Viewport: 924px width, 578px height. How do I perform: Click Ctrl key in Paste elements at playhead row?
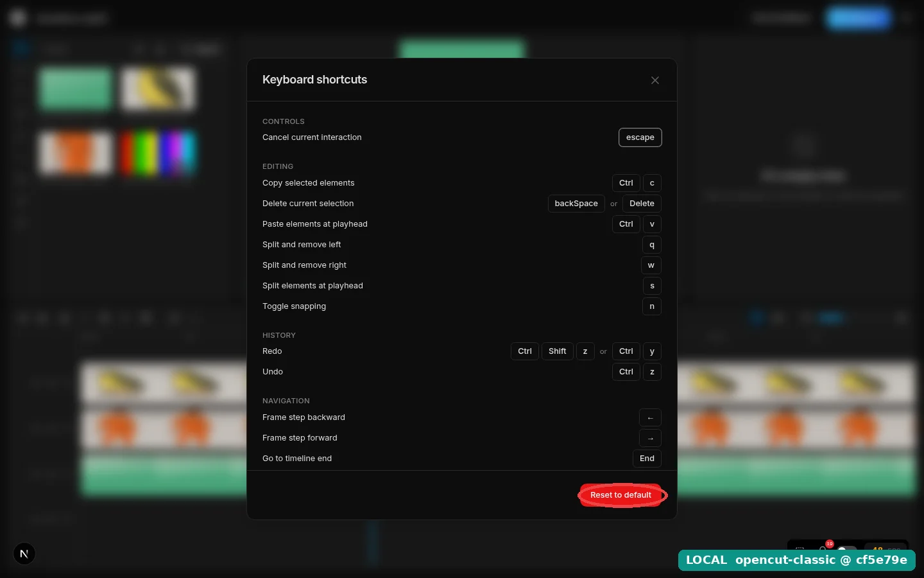626,224
